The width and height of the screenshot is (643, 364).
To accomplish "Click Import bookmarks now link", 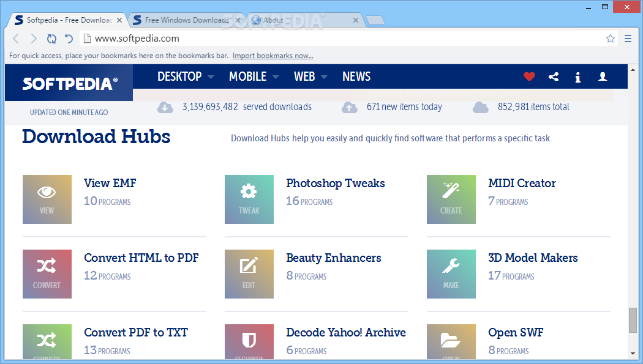I will point(273,56).
